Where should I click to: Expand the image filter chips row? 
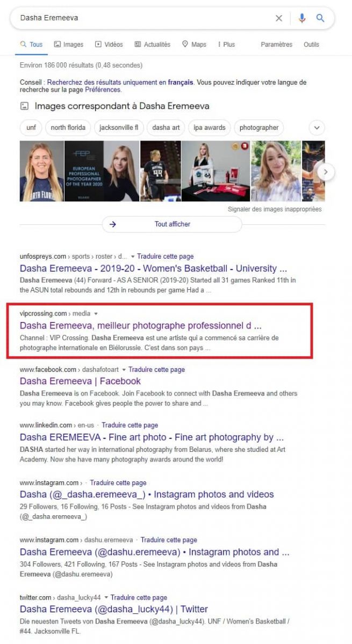coord(317,128)
